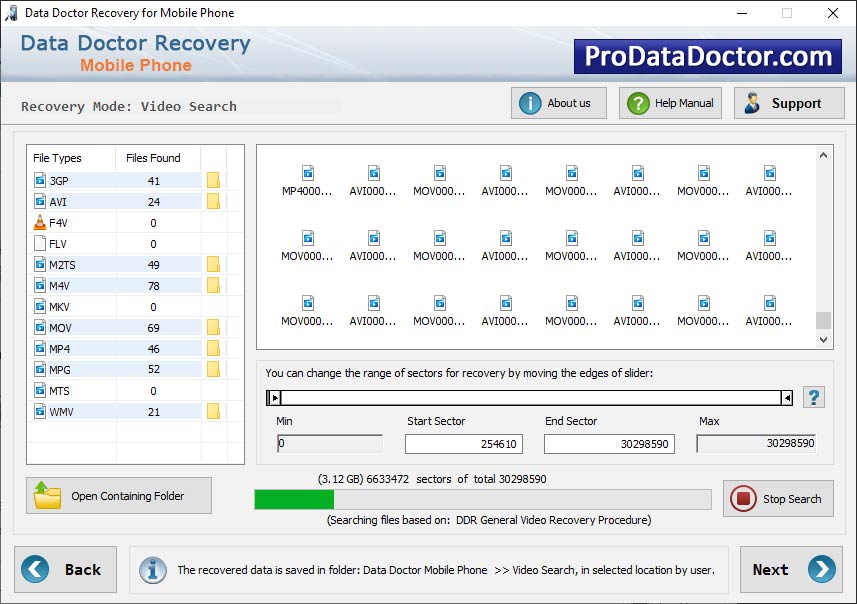This screenshot has width=857, height=604.
Task: Click the blue question mark beside the slider
Action: [813, 397]
